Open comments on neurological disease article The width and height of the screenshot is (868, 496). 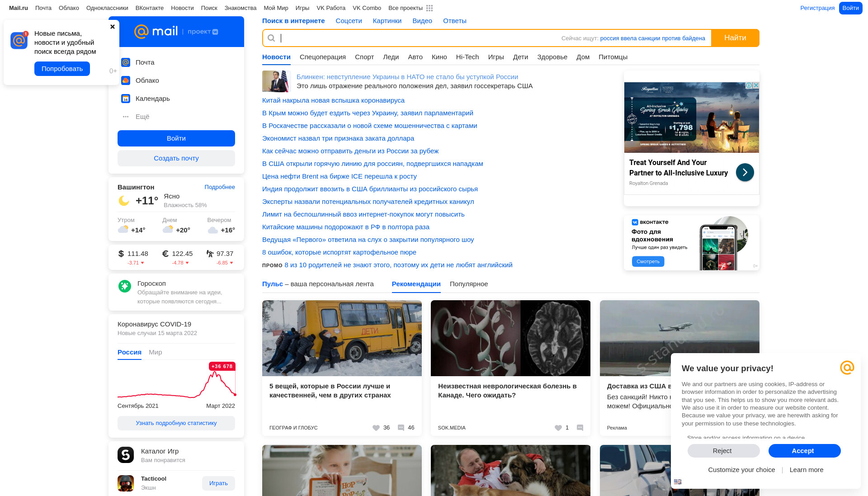tap(580, 428)
